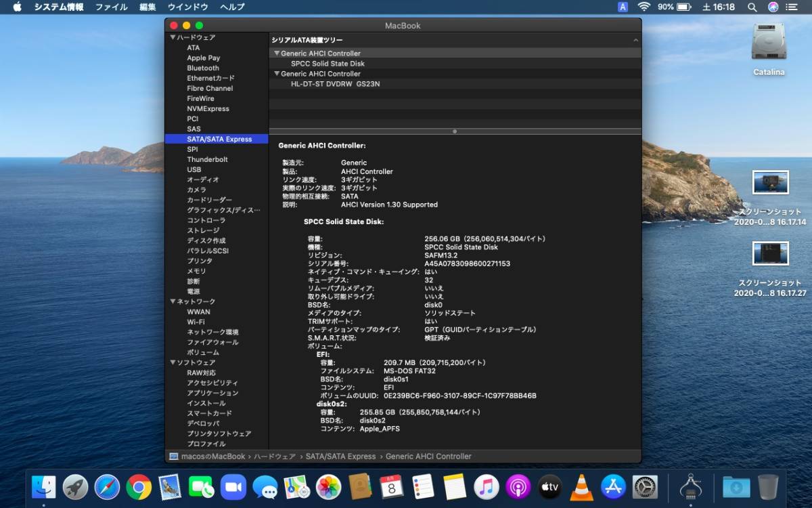Screen dimensions: 812x508
Task: Click macosのMacBook in the bottom path bar
Action: [x=213, y=457]
